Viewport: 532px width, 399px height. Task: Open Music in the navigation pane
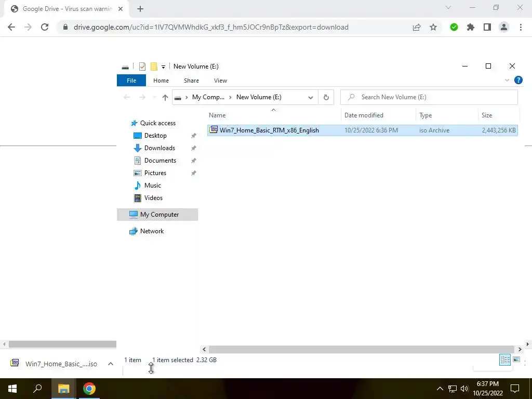pos(152,185)
